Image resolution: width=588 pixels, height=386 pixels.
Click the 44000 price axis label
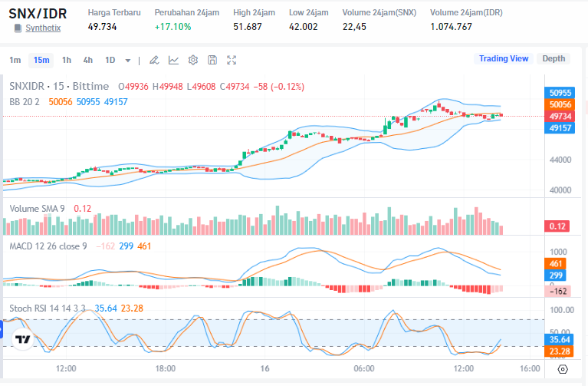560,160
